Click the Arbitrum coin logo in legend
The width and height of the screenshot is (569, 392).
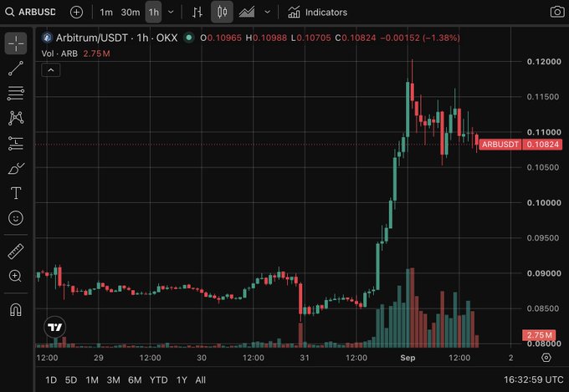point(47,38)
